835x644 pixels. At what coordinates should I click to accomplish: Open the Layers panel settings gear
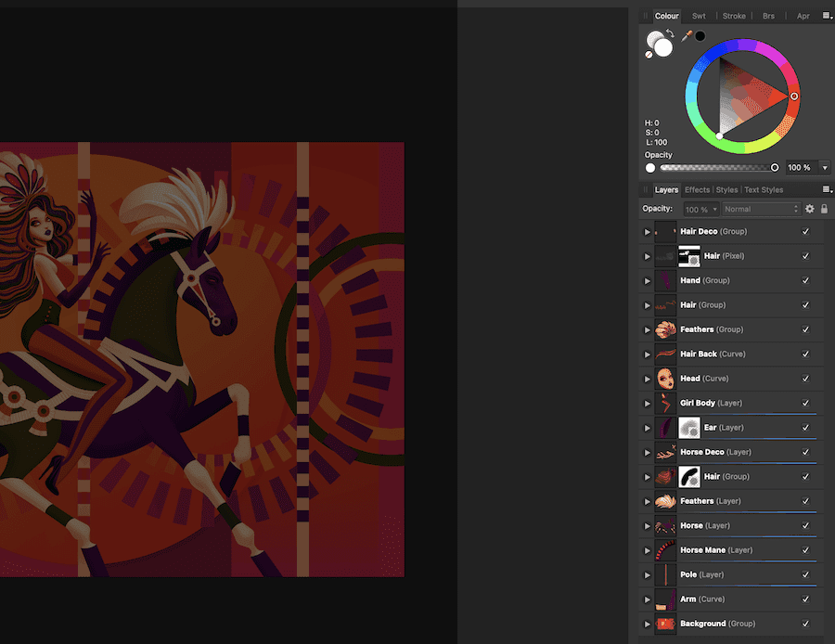(810, 209)
